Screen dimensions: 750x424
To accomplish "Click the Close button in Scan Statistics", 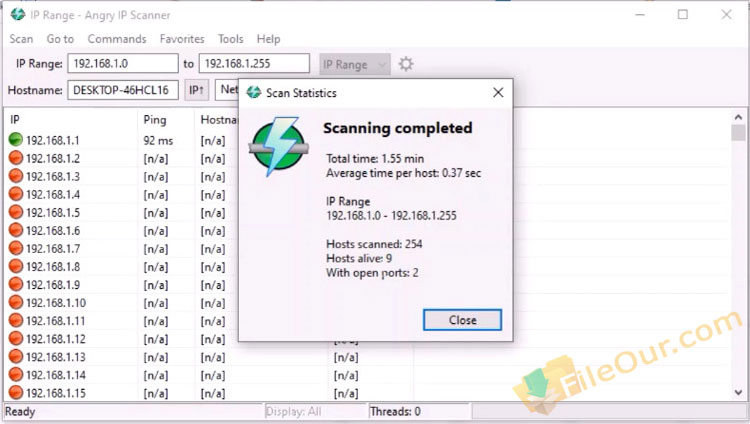I will tap(462, 320).
